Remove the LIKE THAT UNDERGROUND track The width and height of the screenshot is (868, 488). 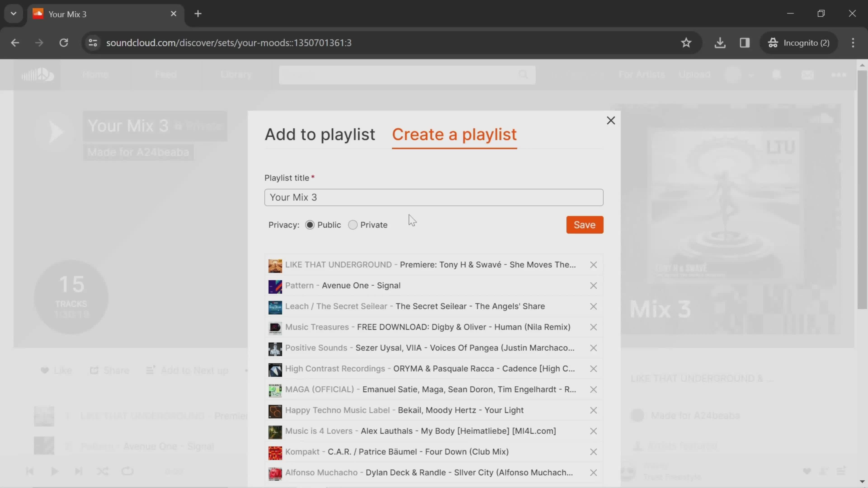click(593, 265)
